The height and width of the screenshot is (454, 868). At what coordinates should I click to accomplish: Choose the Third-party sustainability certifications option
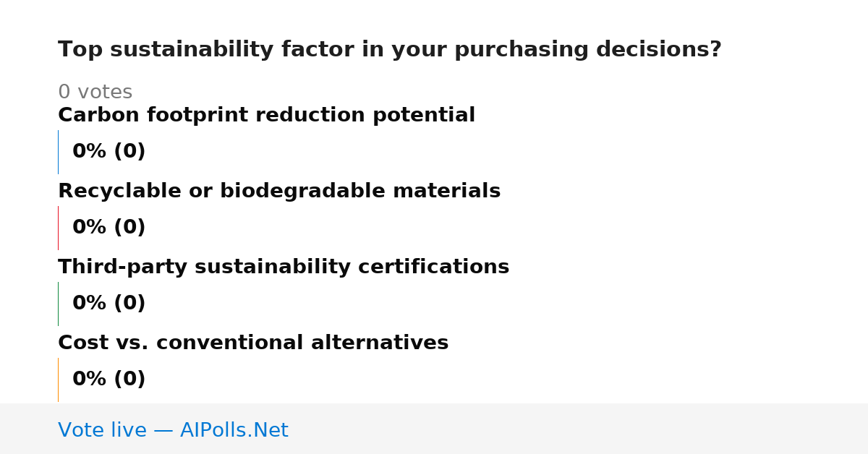click(x=284, y=267)
